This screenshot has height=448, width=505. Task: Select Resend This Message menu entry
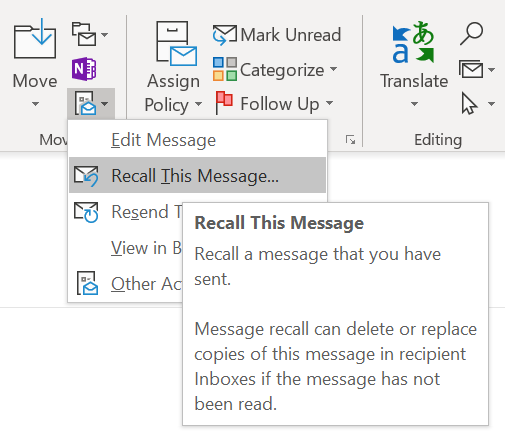[126, 212]
